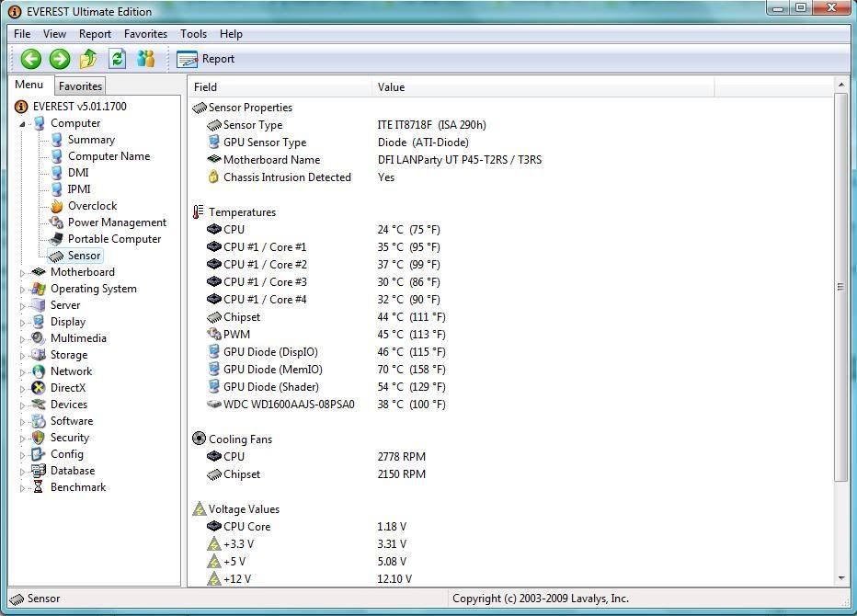Expand the Operating System node

(22, 289)
